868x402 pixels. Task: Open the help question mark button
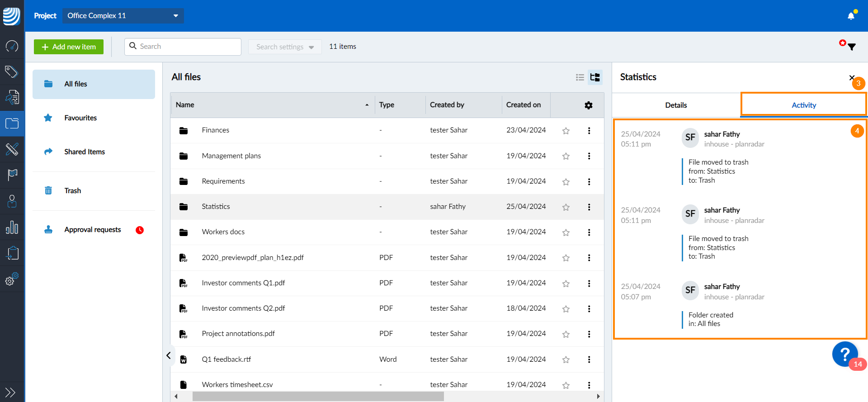pyautogui.click(x=844, y=354)
